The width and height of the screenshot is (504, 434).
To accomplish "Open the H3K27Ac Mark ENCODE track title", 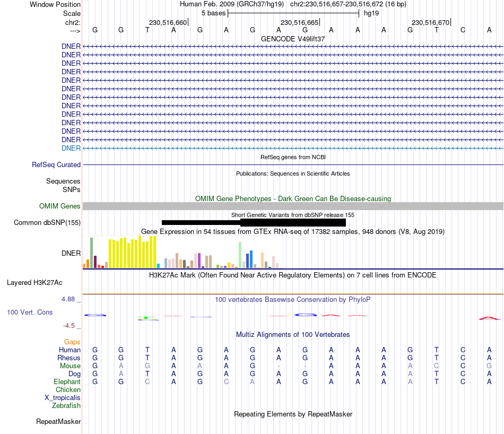I will tap(293, 275).
